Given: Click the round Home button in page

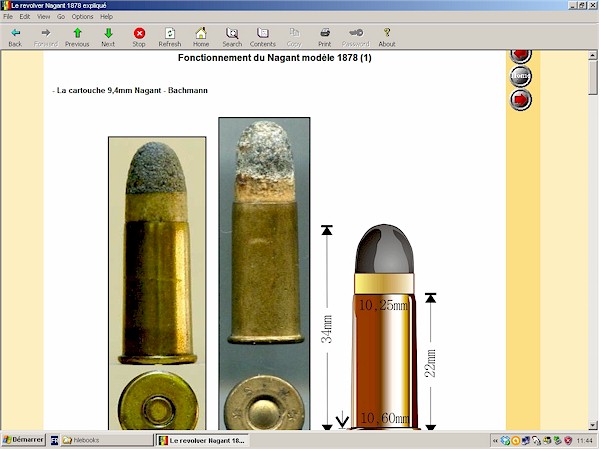Looking at the screenshot, I should pos(521,76).
